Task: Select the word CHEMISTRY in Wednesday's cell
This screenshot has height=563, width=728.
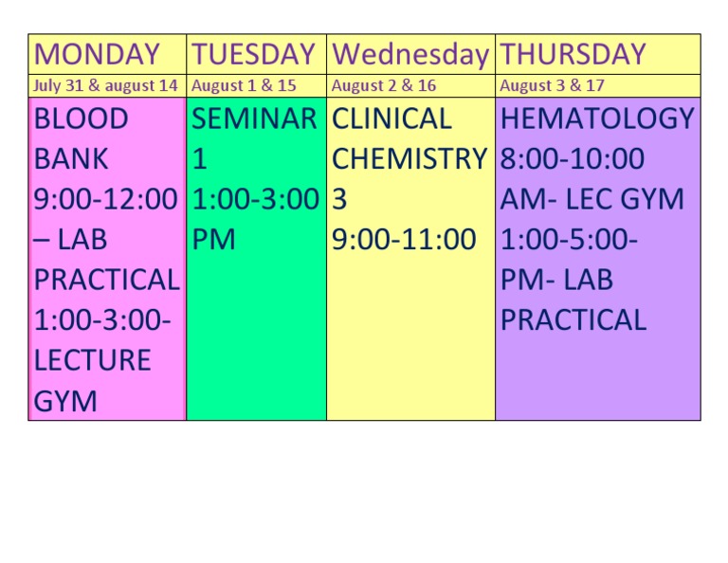Action: (x=409, y=159)
